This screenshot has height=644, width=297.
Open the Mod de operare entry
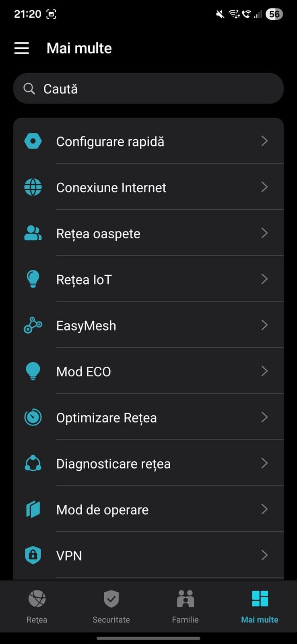click(102, 510)
